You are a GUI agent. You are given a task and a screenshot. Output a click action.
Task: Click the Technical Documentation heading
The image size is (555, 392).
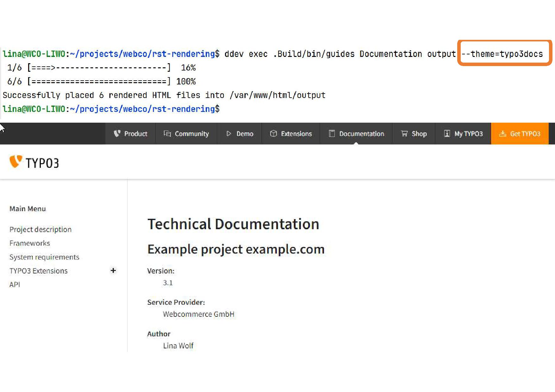tap(233, 224)
